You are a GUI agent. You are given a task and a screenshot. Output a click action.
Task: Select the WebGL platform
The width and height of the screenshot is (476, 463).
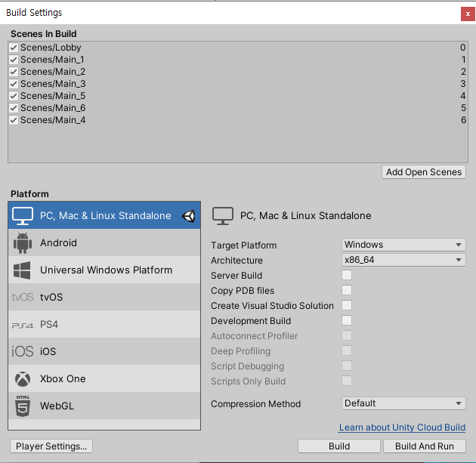click(104, 406)
